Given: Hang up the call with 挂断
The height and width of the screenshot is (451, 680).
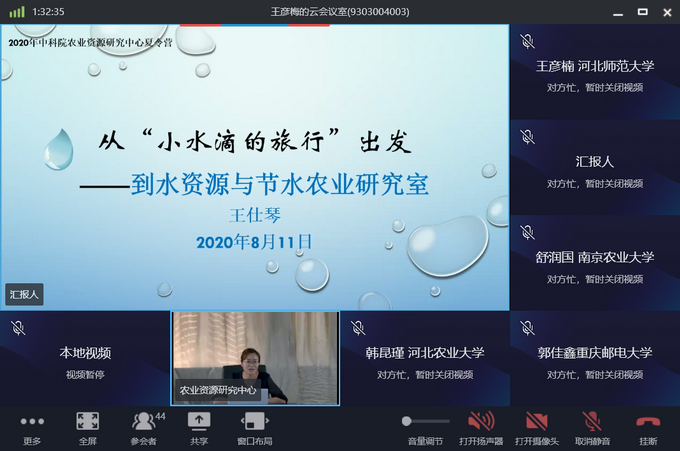Looking at the screenshot, I should (648, 422).
